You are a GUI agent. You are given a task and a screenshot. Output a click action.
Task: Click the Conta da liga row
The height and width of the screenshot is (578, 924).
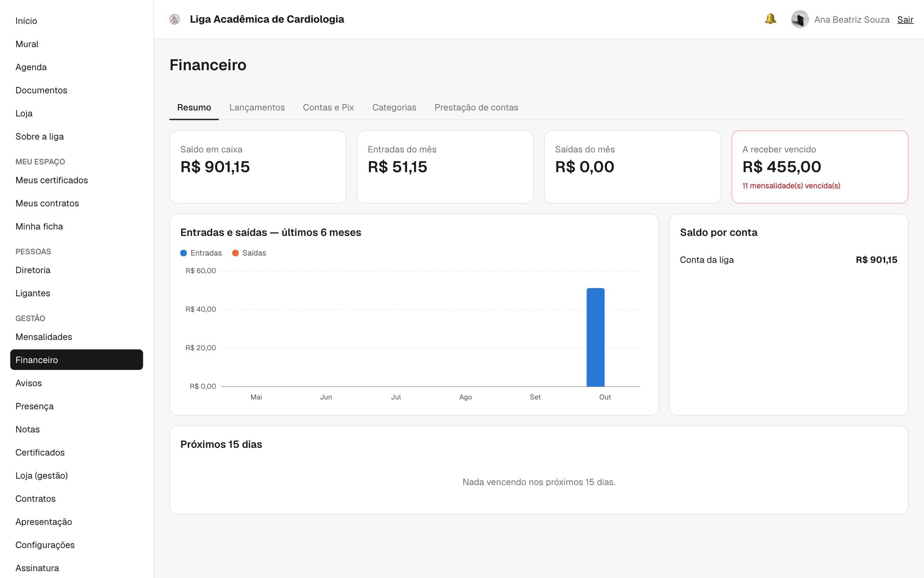click(x=788, y=260)
